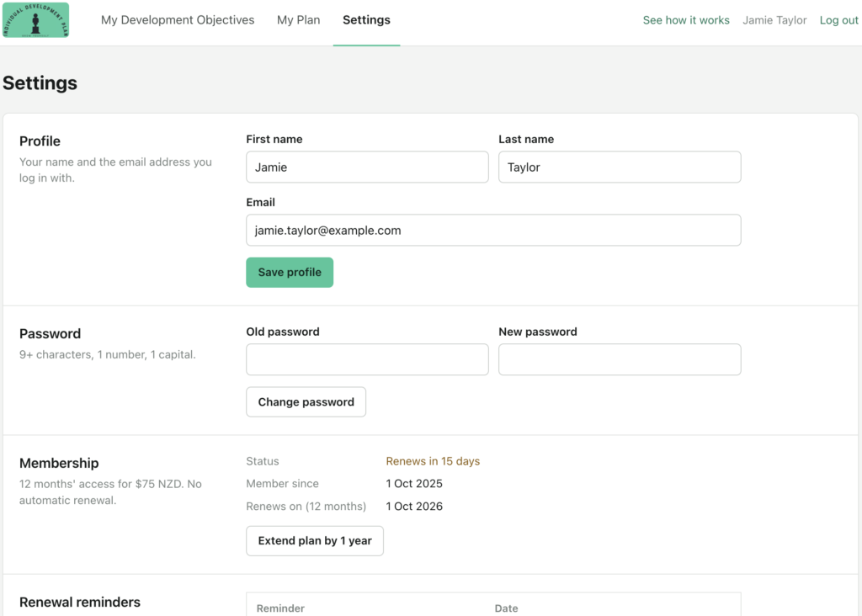The height and width of the screenshot is (616, 862).
Task: Click the Old password field
Action: point(367,359)
